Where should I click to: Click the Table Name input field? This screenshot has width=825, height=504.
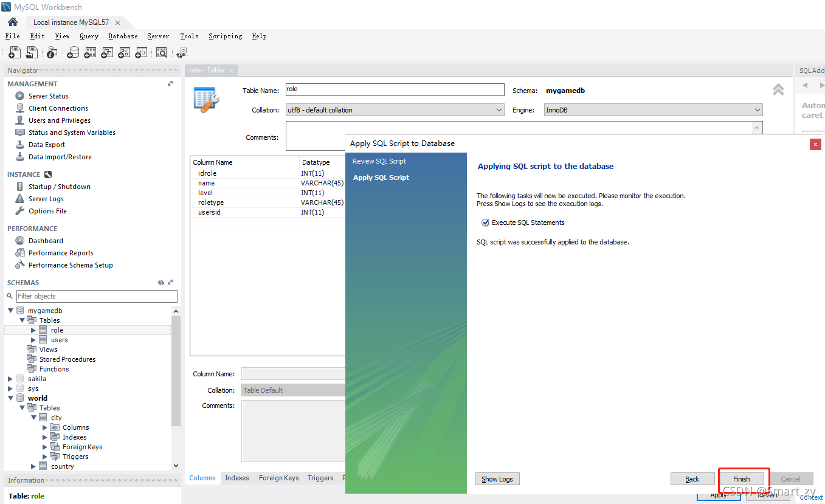point(395,90)
